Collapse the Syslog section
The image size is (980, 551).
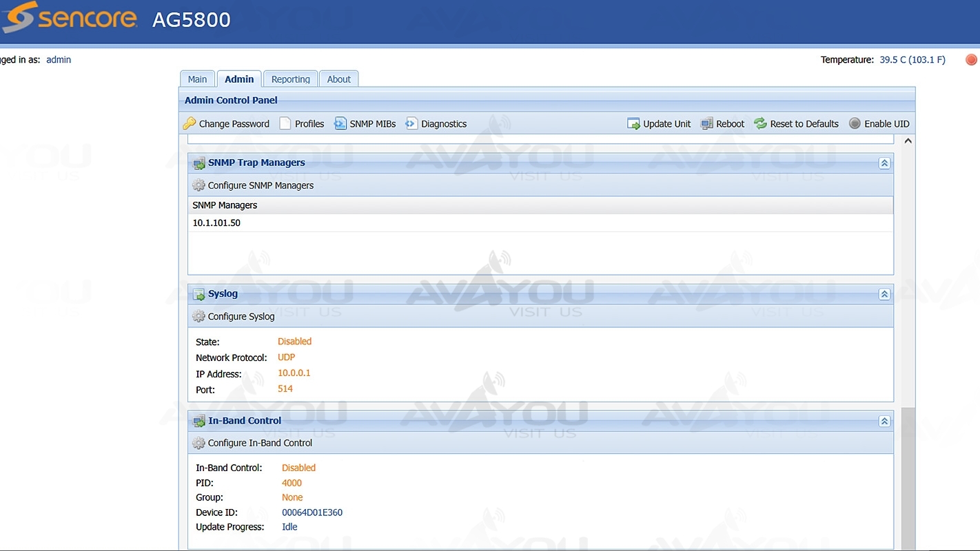pyautogui.click(x=884, y=294)
